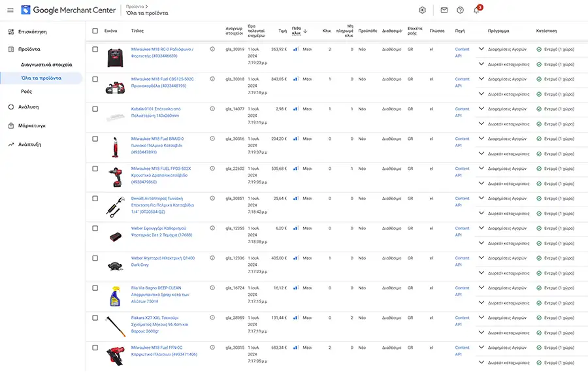Click click-potential bars icon in gla_30319 row
The width and height of the screenshot is (588, 392).
click(296, 49)
